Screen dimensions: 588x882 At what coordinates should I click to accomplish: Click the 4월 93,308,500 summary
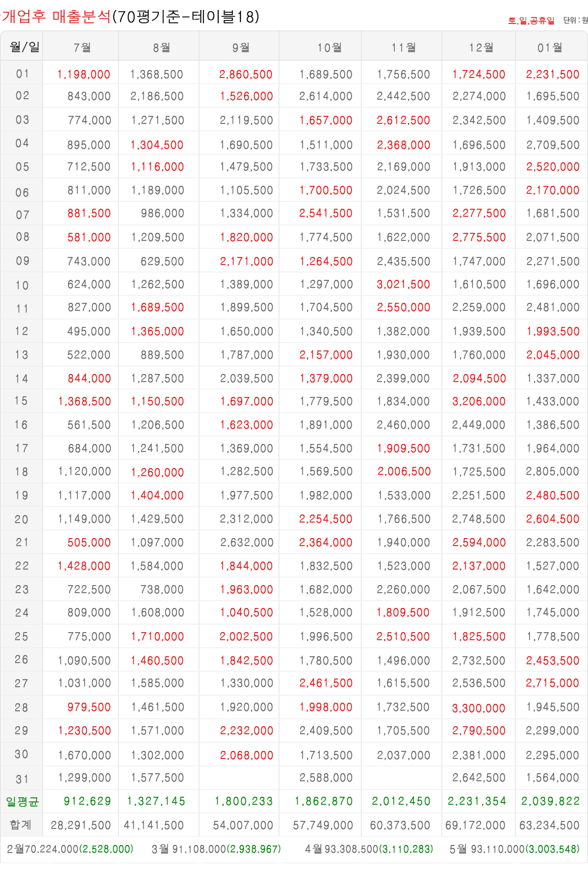pos(369,849)
